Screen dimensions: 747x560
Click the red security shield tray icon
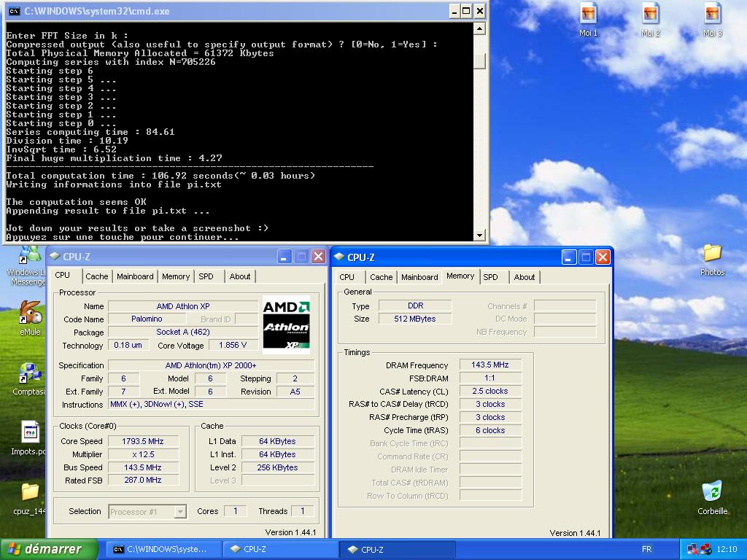[705, 549]
